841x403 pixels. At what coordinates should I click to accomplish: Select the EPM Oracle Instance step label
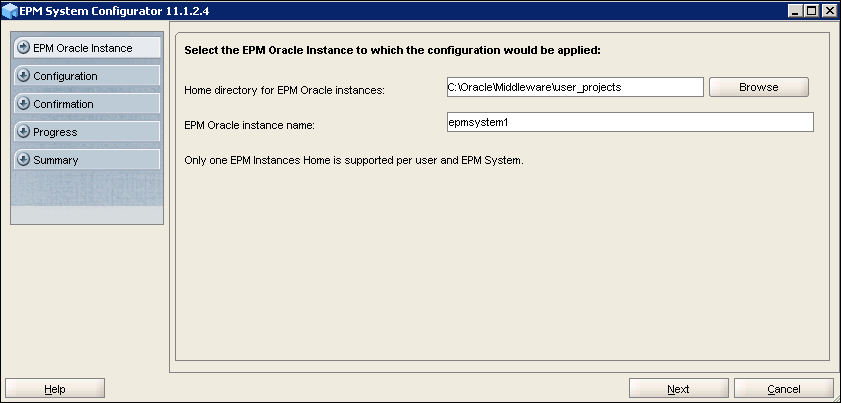tap(82, 48)
